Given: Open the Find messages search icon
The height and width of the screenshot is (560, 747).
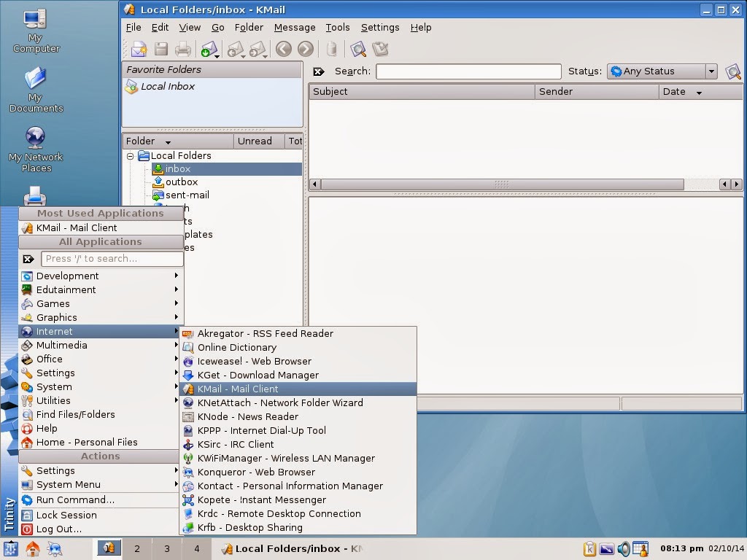Looking at the screenshot, I should coord(358,49).
